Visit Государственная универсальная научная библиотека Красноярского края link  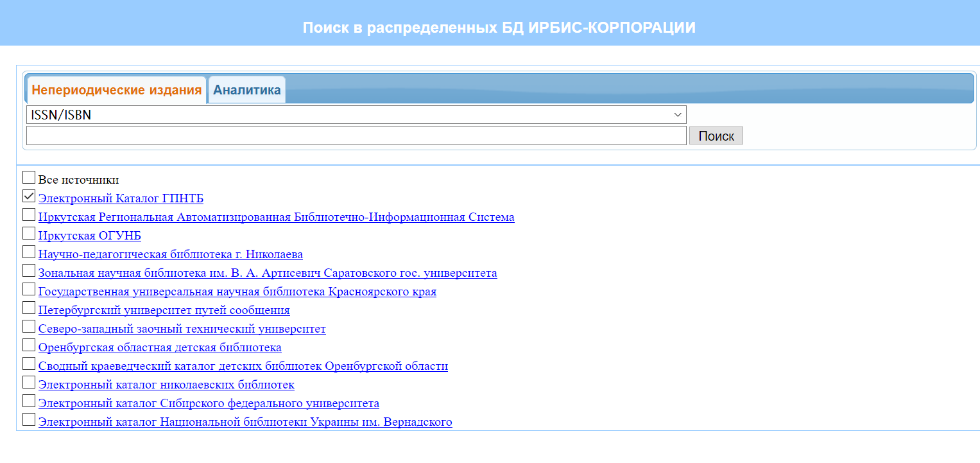[237, 292]
